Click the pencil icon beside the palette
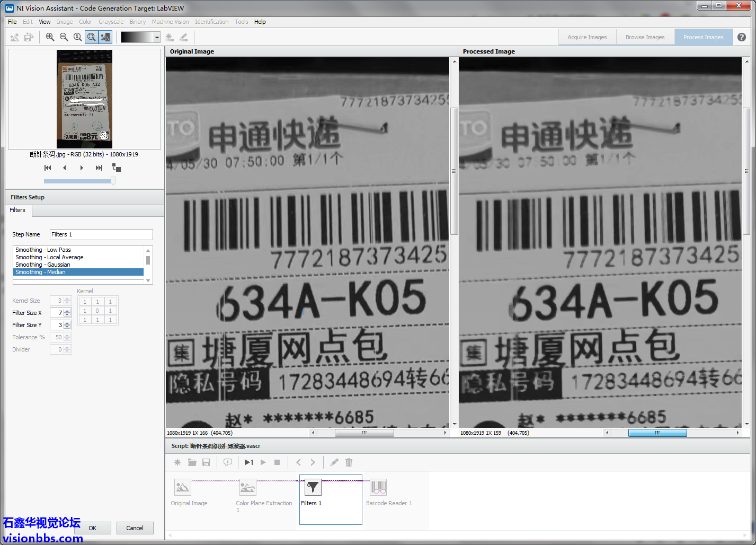The image size is (756, 545). tap(183, 37)
